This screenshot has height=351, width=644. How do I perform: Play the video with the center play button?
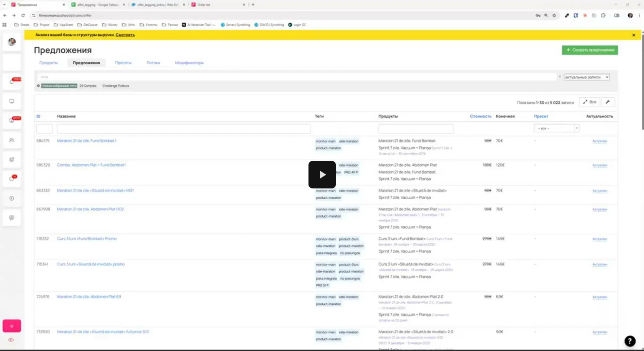322,175
